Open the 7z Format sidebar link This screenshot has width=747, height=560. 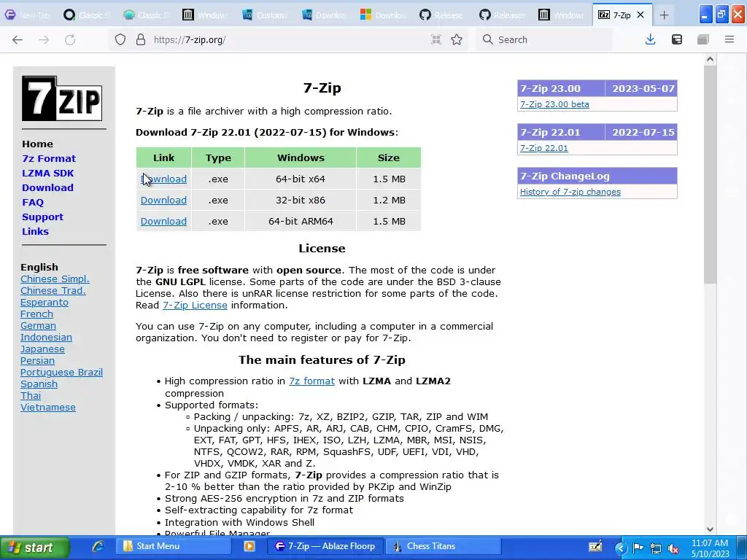point(49,158)
